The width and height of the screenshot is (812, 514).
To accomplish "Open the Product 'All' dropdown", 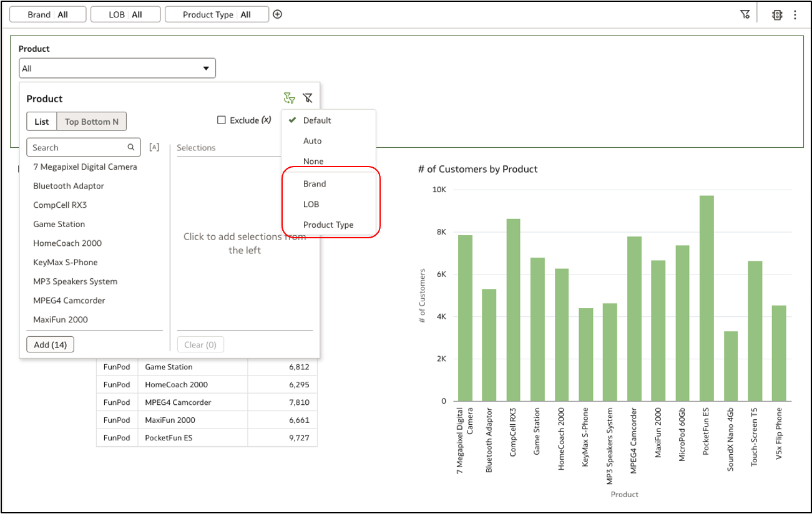I will (x=117, y=67).
